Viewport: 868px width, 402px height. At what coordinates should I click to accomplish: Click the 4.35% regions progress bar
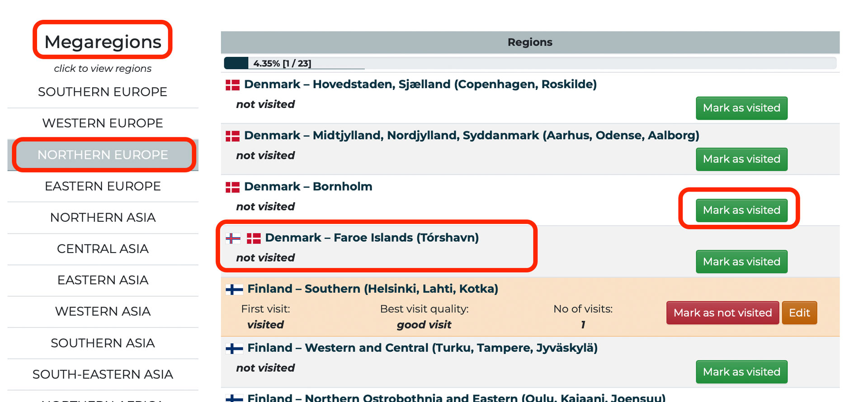(x=530, y=63)
